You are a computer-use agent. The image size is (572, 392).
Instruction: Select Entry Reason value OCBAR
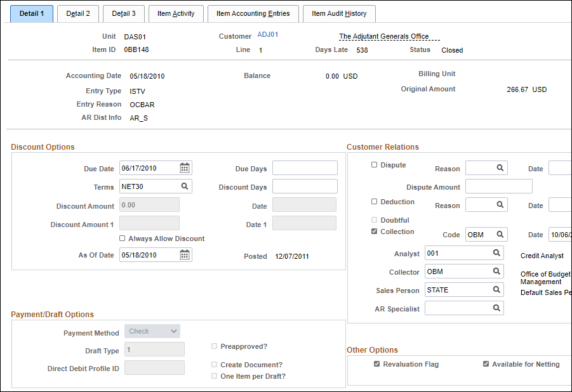pyautogui.click(x=142, y=105)
